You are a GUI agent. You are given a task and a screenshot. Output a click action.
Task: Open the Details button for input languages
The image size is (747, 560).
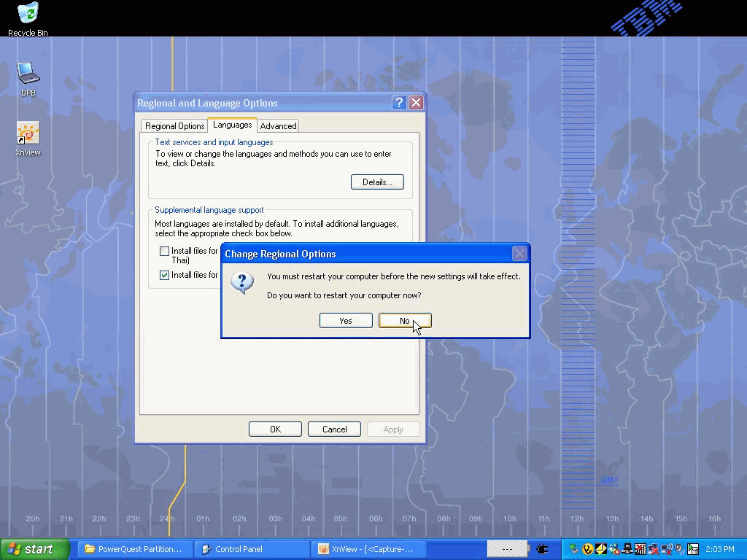coord(377,182)
